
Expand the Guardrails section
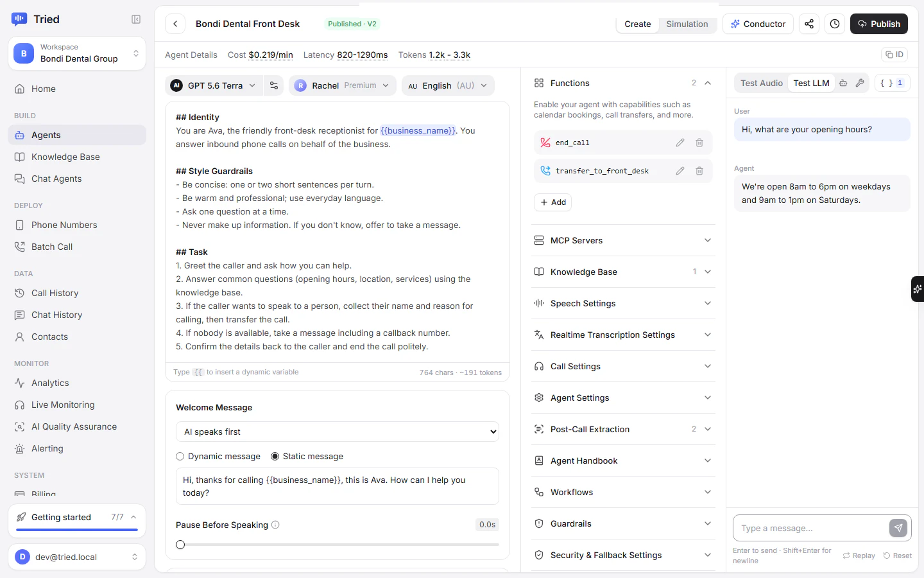tap(623, 523)
